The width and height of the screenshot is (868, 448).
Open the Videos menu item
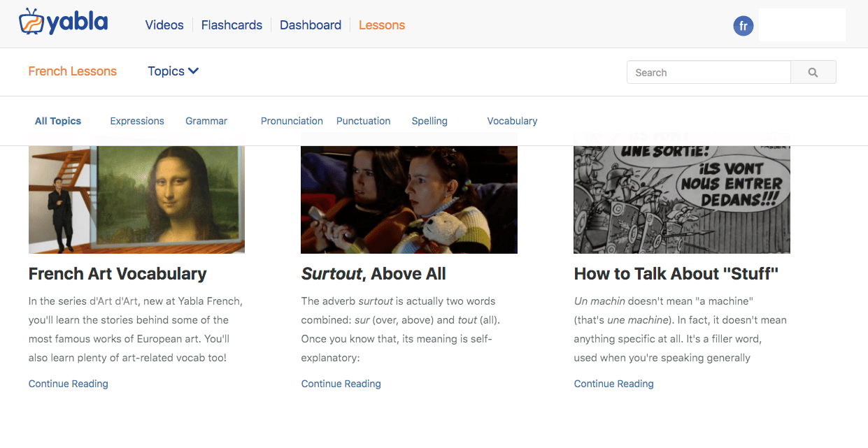pos(164,25)
